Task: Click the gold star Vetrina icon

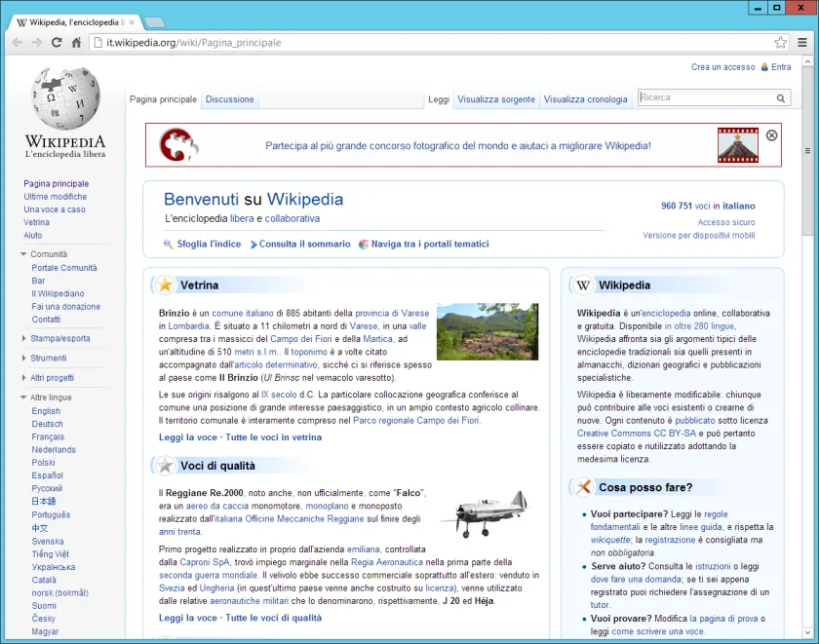Action: pyautogui.click(x=165, y=284)
